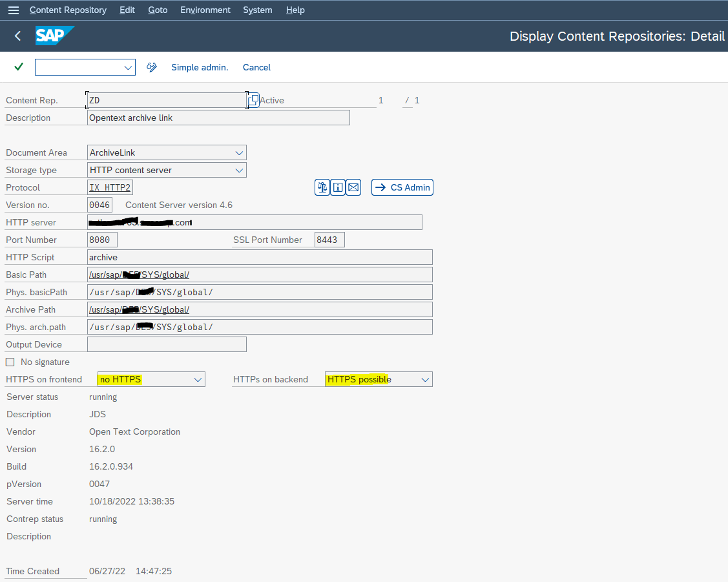Click the Protocol field IX_HTTP2
This screenshot has width=728, height=582.
coord(110,187)
